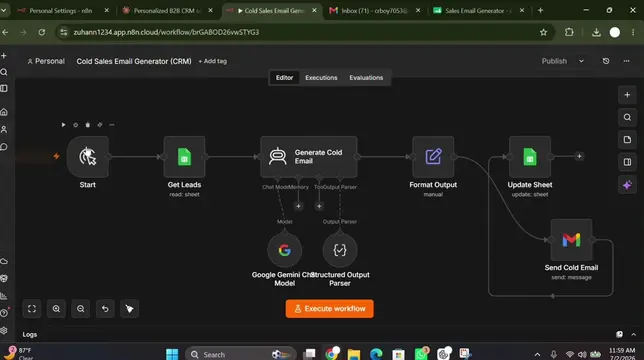Switch to Personal Settings browser tab
644x360 pixels.
click(x=61, y=11)
